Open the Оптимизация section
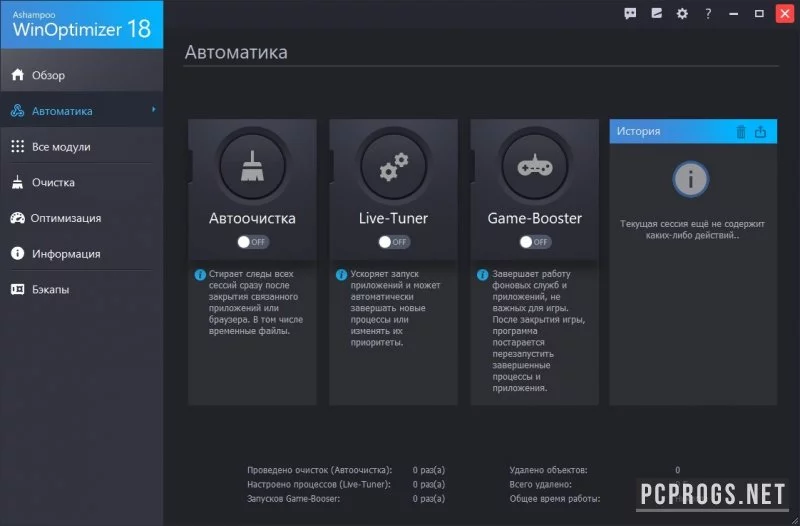Screen dimensions: 800x526 tap(82, 218)
